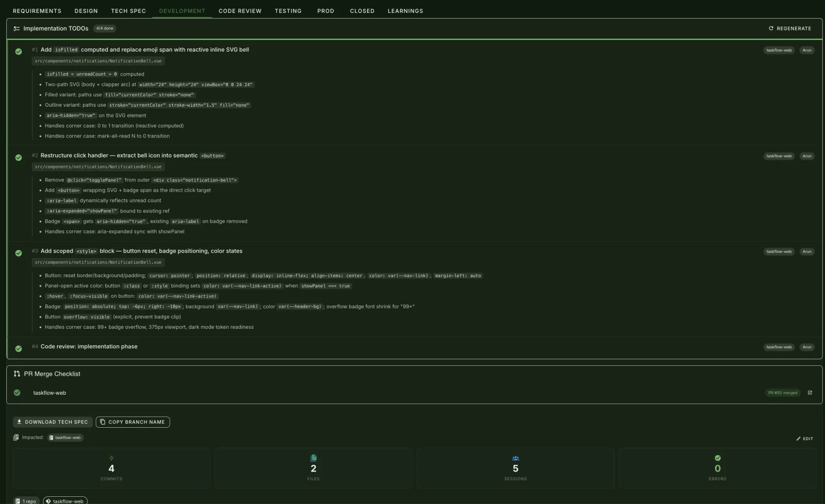This screenshot has width=825, height=504.
Task: Click the Impacted taskflow-web chip
Action: [x=65, y=438]
